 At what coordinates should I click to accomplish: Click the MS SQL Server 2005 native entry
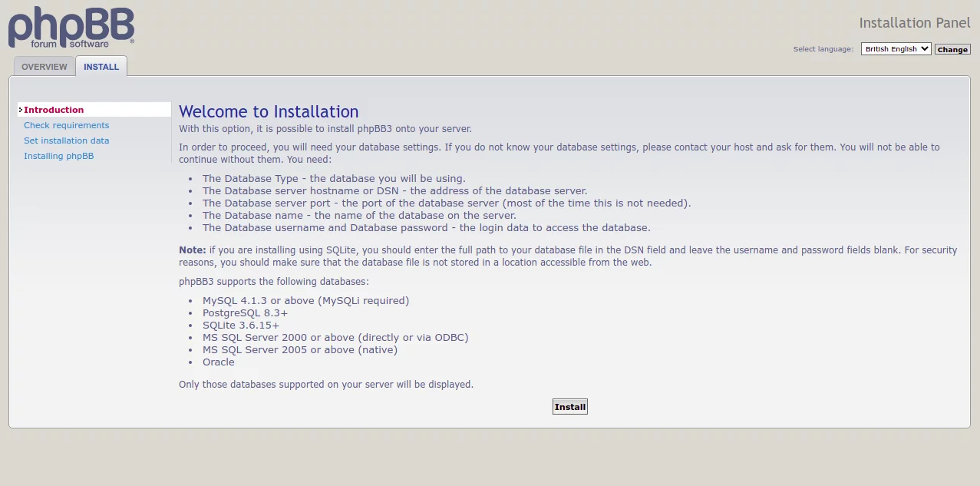coord(299,350)
